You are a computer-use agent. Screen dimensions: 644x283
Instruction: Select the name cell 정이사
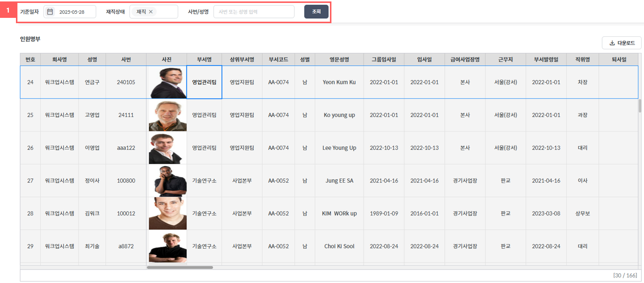click(92, 181)
